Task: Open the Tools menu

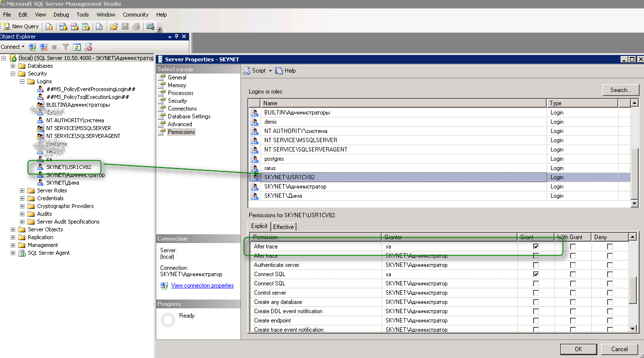Action: (83, 15)
